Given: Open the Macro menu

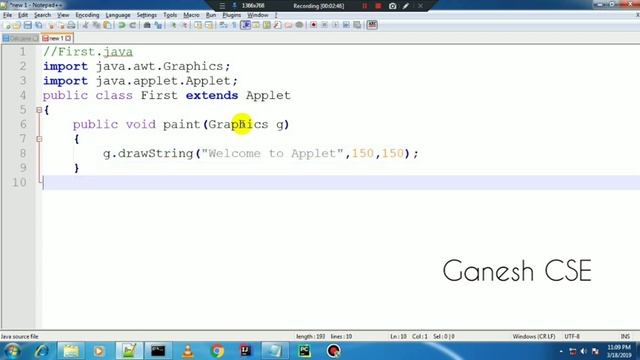Looking at the screenshot, I should pyautogui.click(x=191, y=15).
